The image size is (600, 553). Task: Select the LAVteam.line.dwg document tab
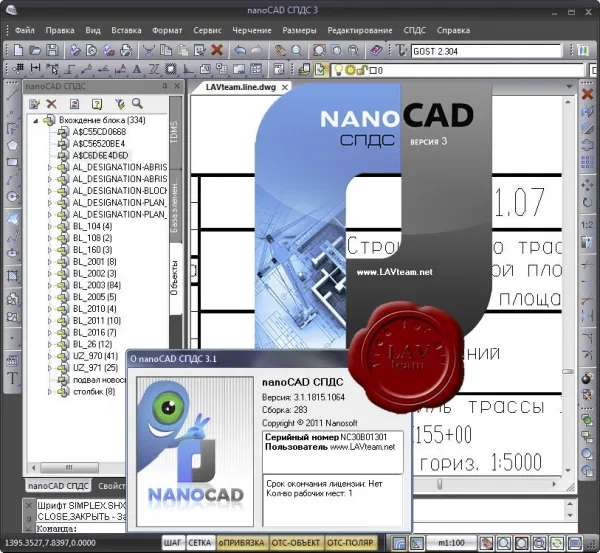pyautogui.click(x=241, y=87)
